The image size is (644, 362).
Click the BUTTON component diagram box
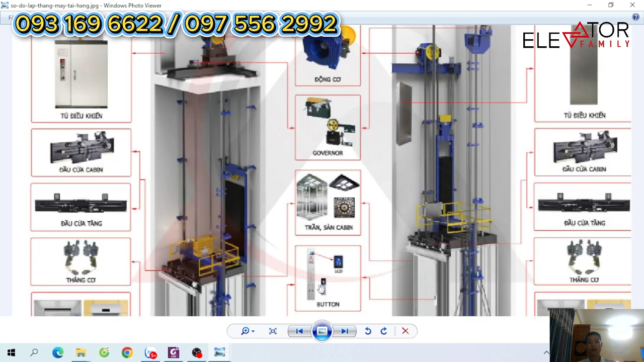tap(328, 278)
